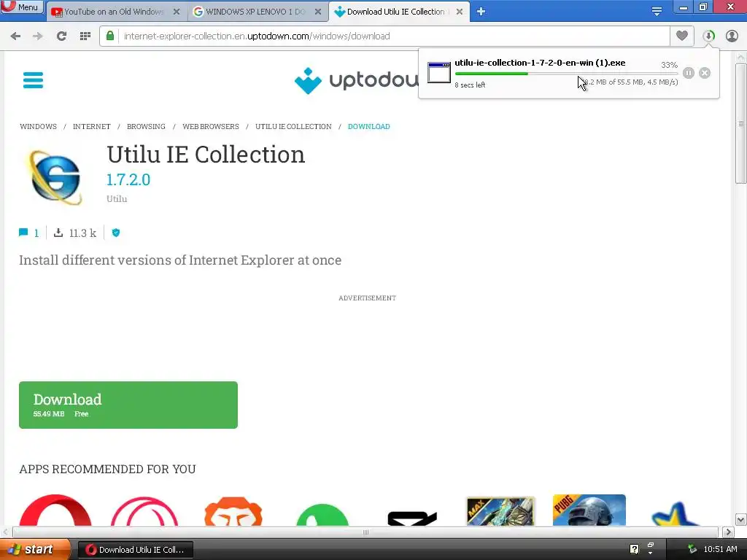The image size is (747, 560).
Task: Click the network tray icon
Action: pyautogui.click(x=692, y=549)
